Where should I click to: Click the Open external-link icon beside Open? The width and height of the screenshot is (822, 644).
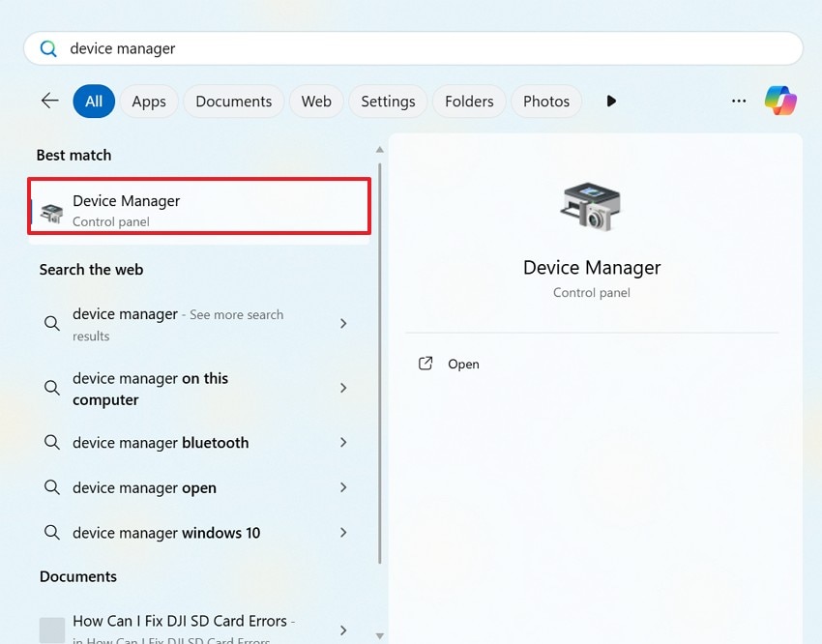(426, 363)
